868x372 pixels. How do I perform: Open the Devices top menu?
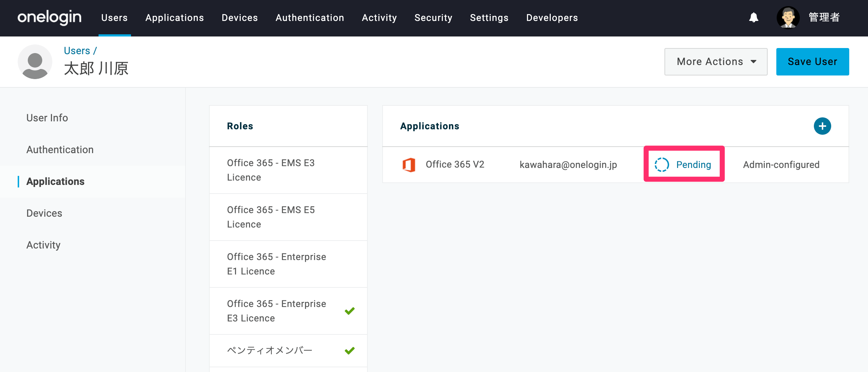click(x=240, y=18)
